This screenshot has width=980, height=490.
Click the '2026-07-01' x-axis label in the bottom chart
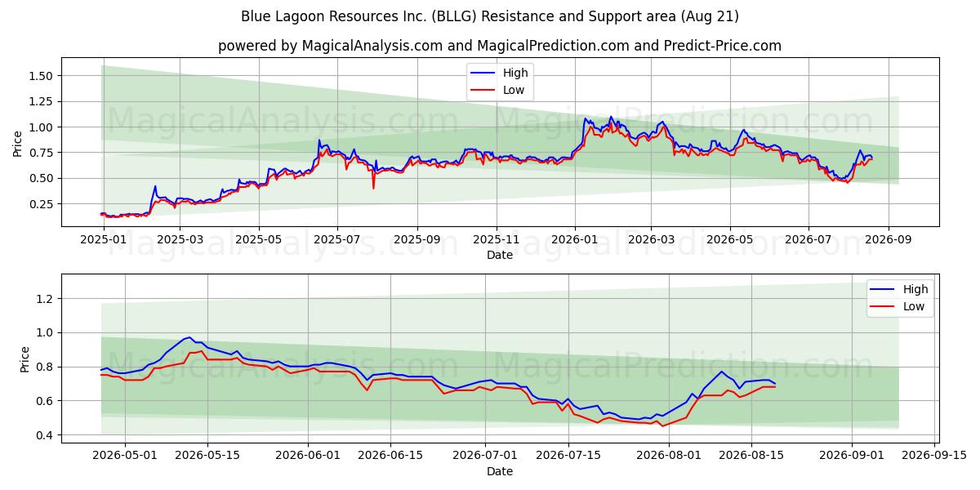pos(486,457)
